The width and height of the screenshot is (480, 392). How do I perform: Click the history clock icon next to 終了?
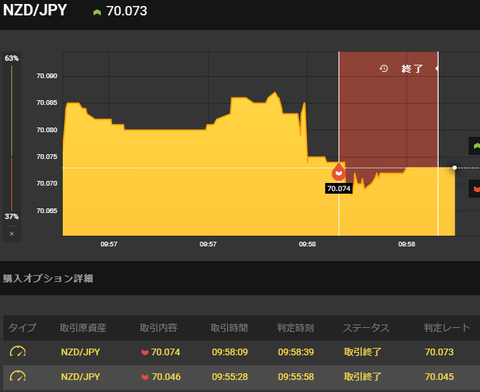[x=384, y=69]
